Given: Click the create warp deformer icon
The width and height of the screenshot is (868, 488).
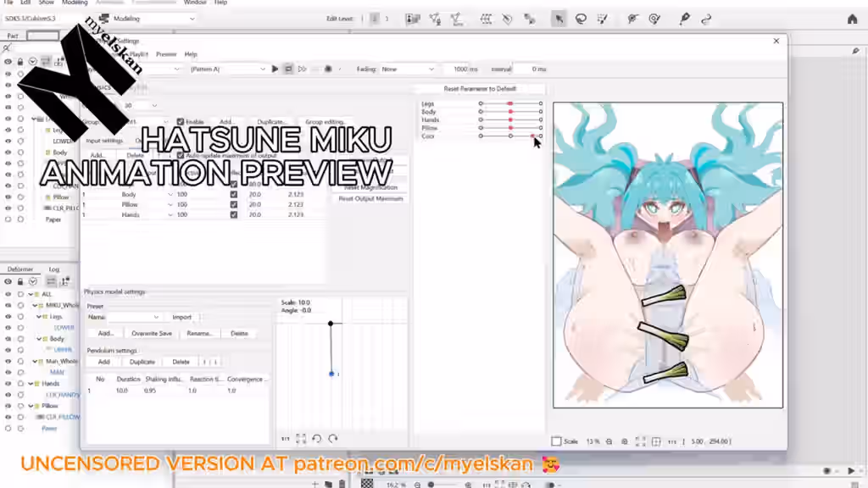Looking at the screenshot, I should [x=486, y=19].
